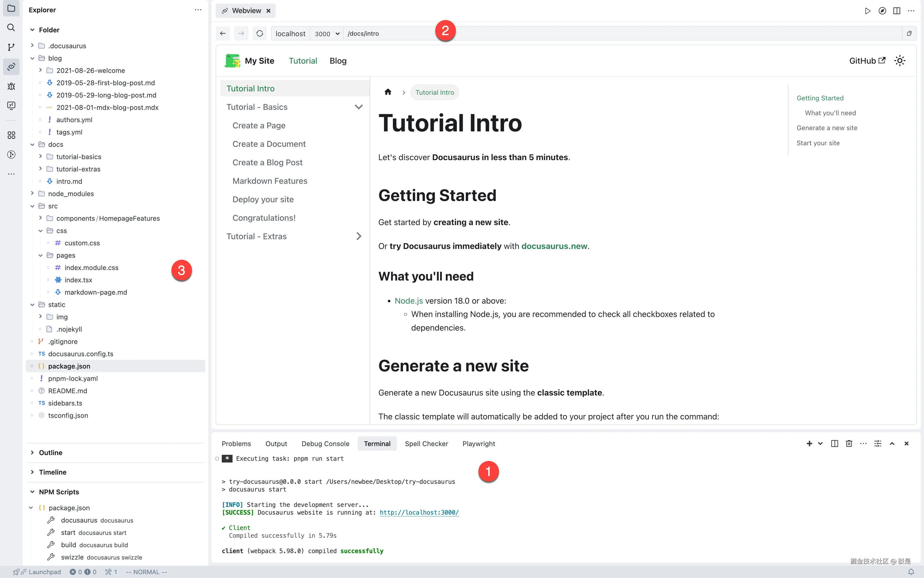Go back in the webview
The image size is (924, 578).
click(x=223, y=34)
